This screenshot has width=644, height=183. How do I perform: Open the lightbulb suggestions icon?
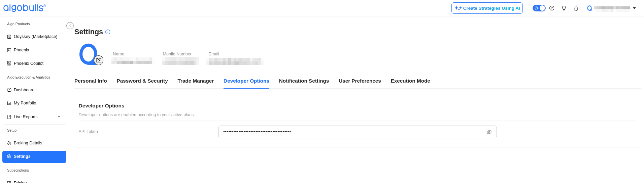pyautogui.click(x=564, y=8)
